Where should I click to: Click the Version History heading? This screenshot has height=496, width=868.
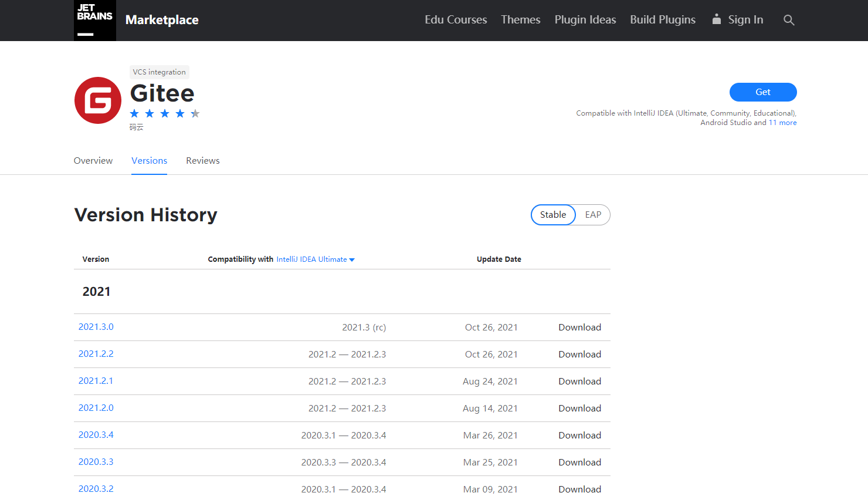point(145,215)
